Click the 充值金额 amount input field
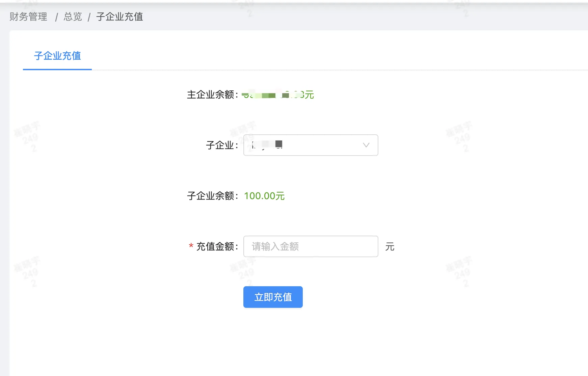588x376 pixels. pyautogui.click(x=311, y=246)
